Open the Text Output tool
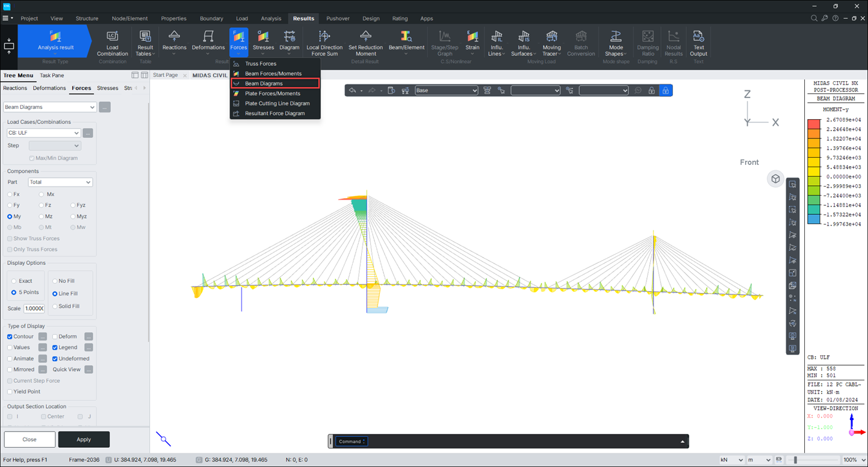 (698, 43)
